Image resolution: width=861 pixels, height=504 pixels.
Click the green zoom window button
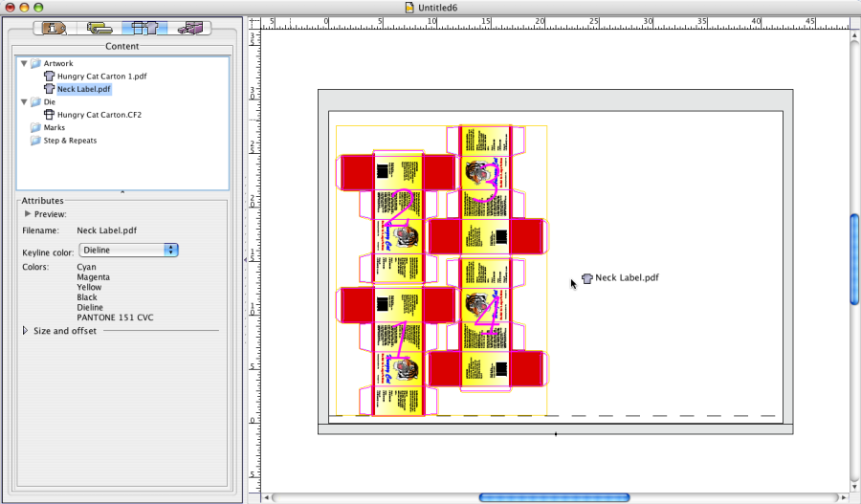[x=38, y=8]
